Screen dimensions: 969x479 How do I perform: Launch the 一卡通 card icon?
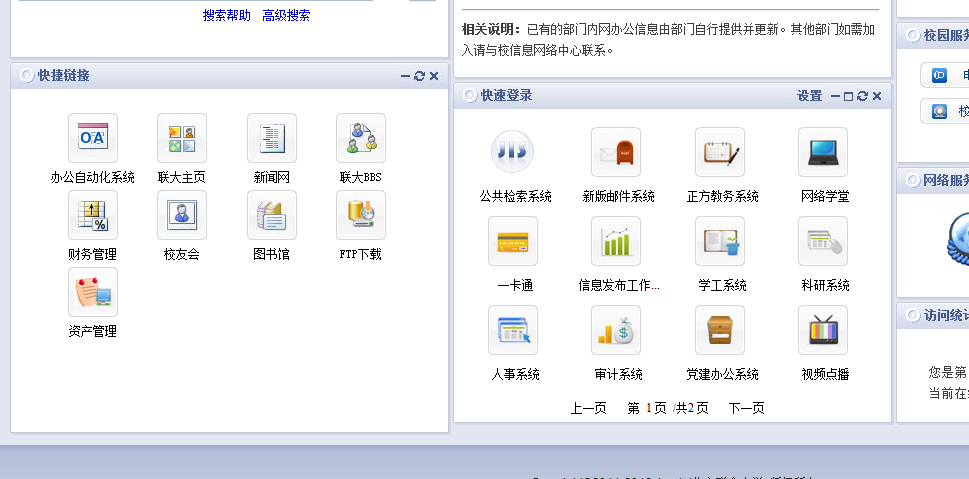(512, 241)
